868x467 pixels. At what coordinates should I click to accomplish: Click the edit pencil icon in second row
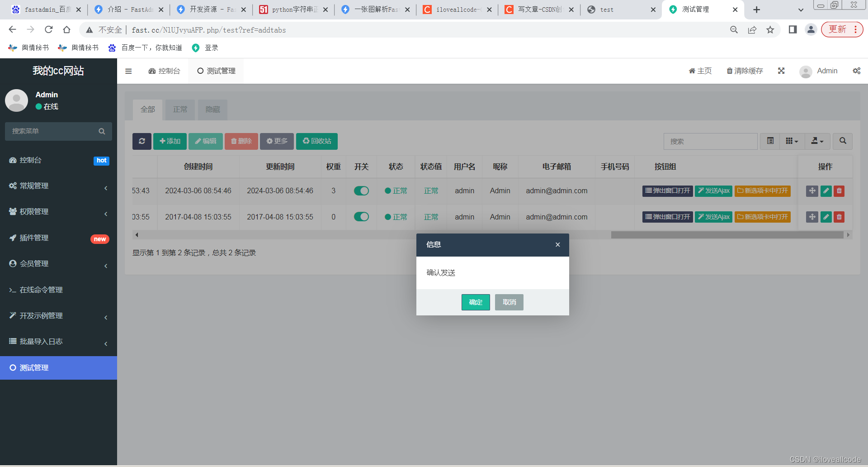point(826,217)
